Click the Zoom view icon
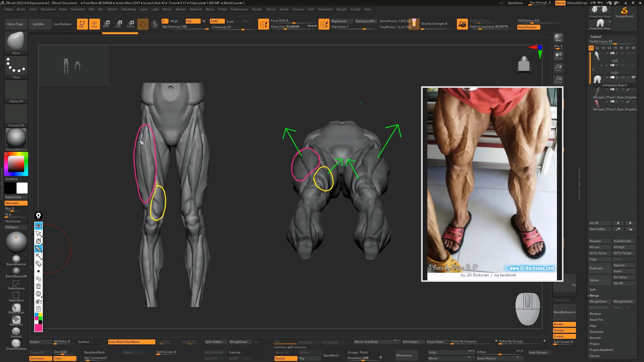This screenshot has height=362, width=644. 558,68
